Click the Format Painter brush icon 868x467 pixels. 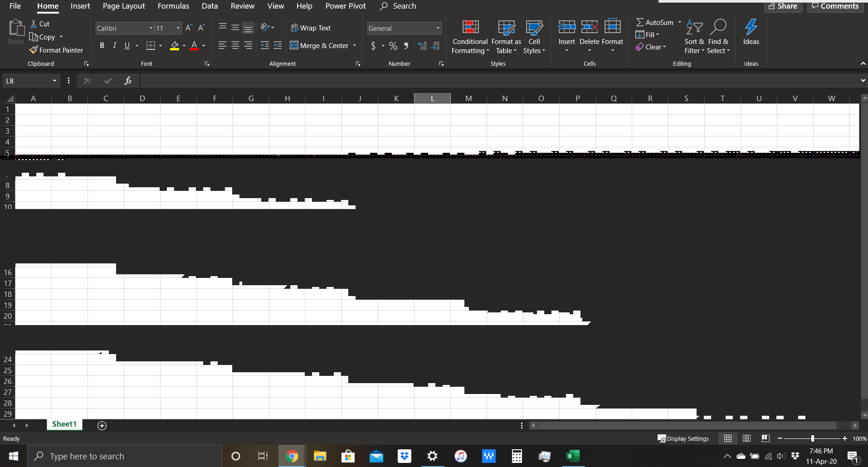coord(33,50)
